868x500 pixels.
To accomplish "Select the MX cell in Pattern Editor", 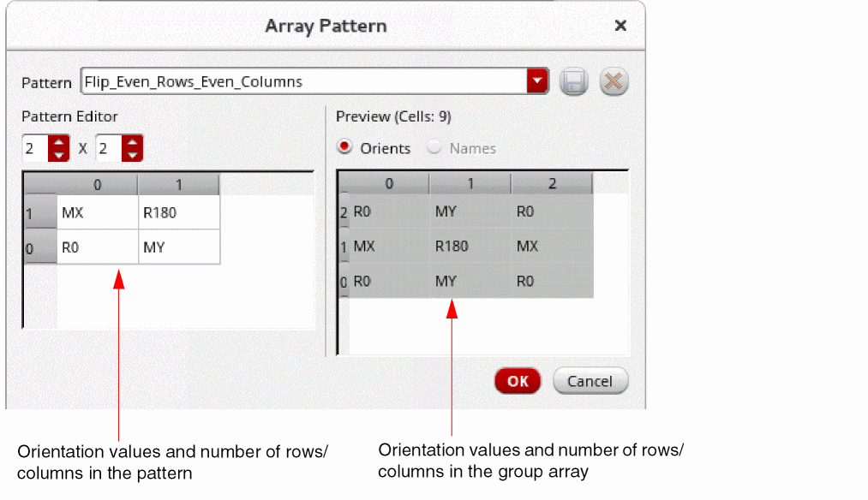I will click(x=97, y=213).
